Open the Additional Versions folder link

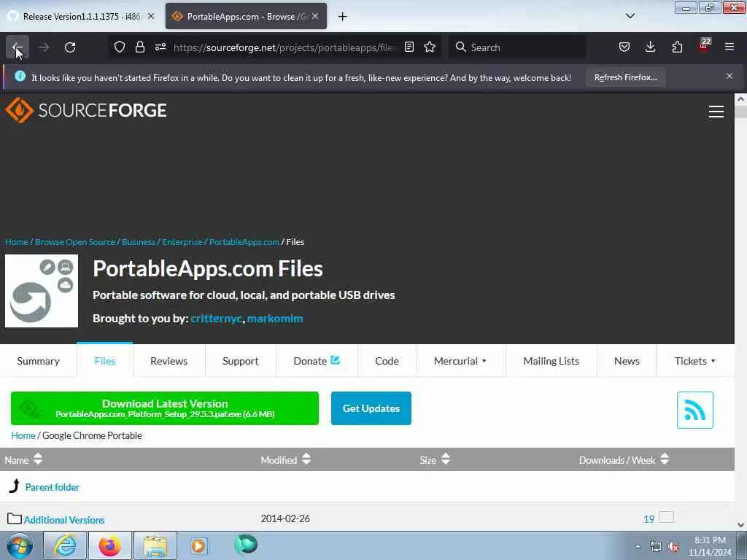[64, 519]
